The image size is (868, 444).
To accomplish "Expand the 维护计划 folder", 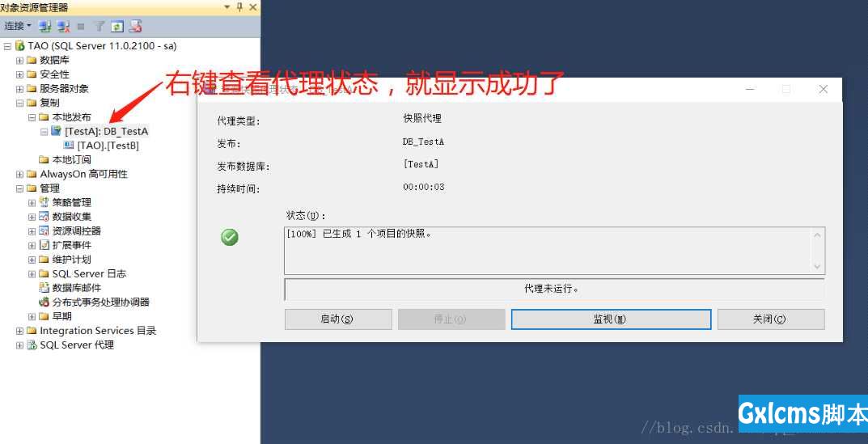I will click(x=32, y=260).
